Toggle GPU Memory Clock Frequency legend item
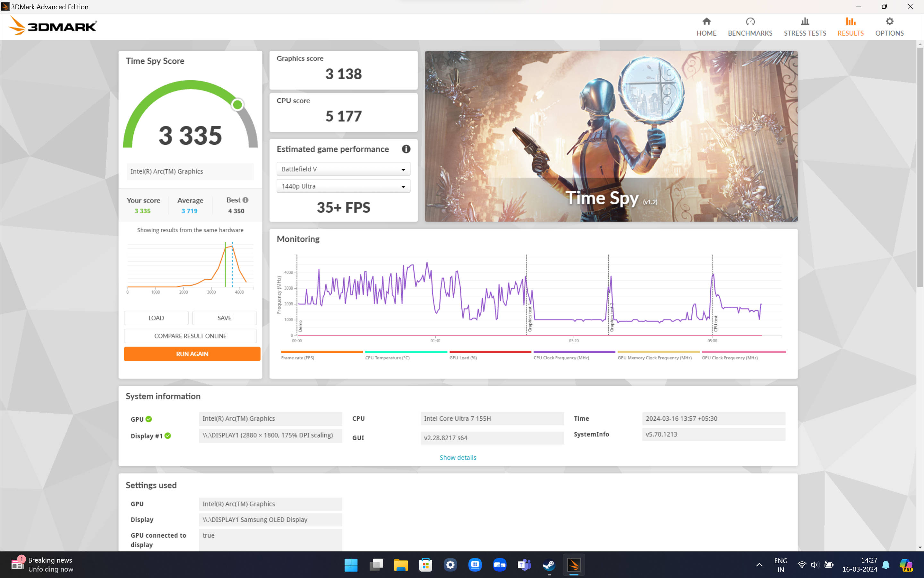 point(659,355)
